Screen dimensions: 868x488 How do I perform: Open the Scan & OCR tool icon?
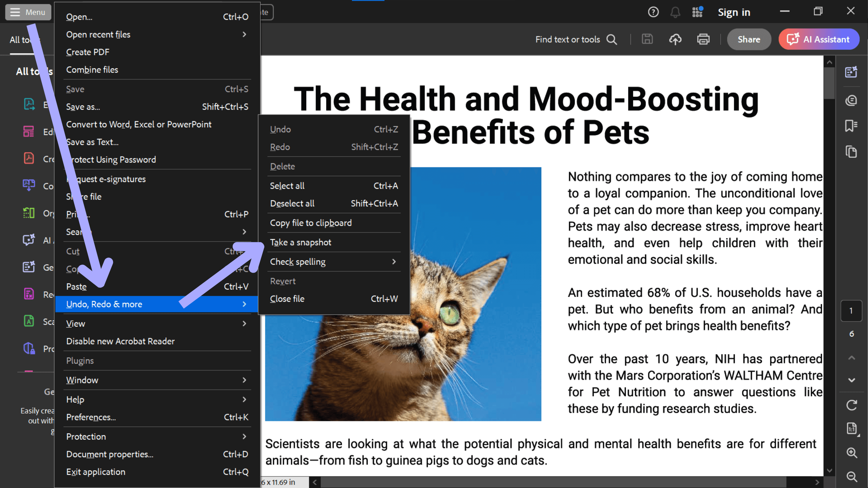coord(29,321)
